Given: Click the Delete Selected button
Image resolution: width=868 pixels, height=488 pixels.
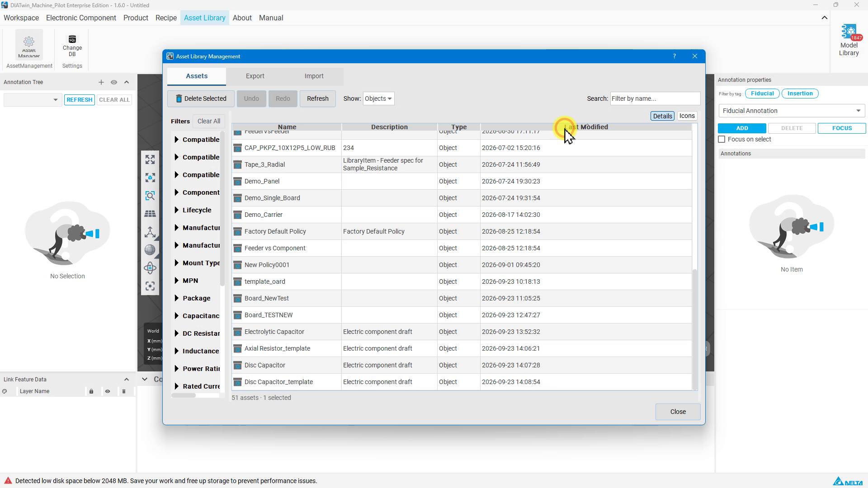Looking at the screenshot, I should coord(201,99).
